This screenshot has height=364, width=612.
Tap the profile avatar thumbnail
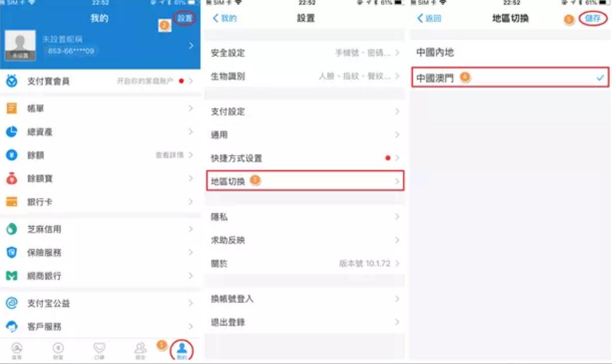(x=20, y=45)
